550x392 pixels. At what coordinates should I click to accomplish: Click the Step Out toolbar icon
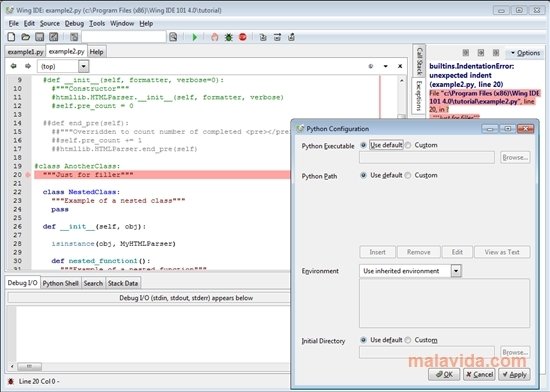point(291,37)
